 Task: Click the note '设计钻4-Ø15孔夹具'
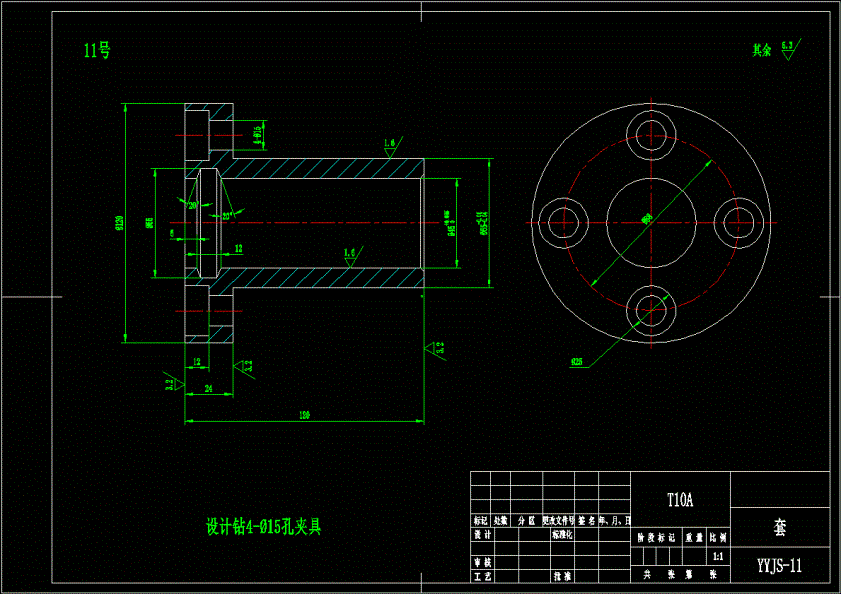pos(263,526)
